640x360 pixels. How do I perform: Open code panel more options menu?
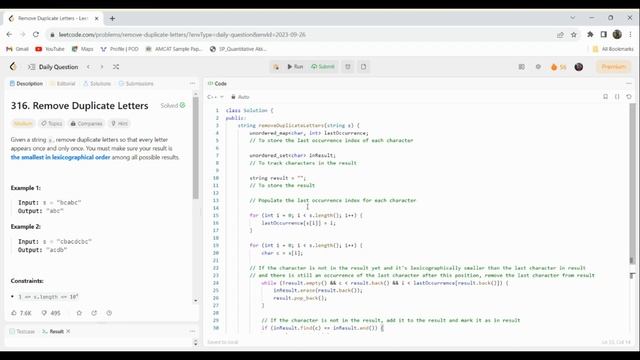pos(629,84)
